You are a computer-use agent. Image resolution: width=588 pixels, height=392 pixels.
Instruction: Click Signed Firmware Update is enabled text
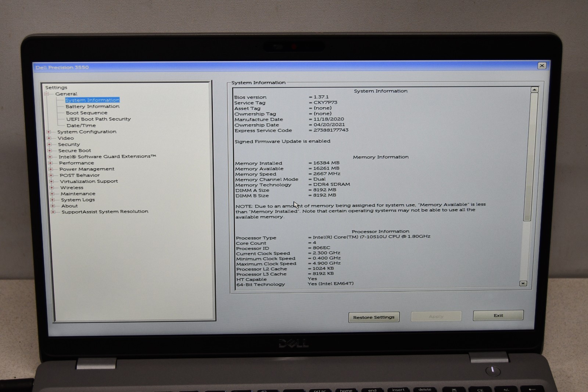click(283, 141)
